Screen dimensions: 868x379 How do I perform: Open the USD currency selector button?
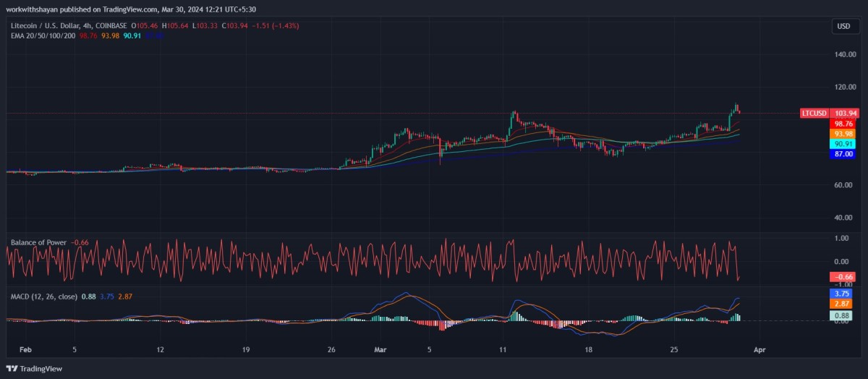pos(843,27)
